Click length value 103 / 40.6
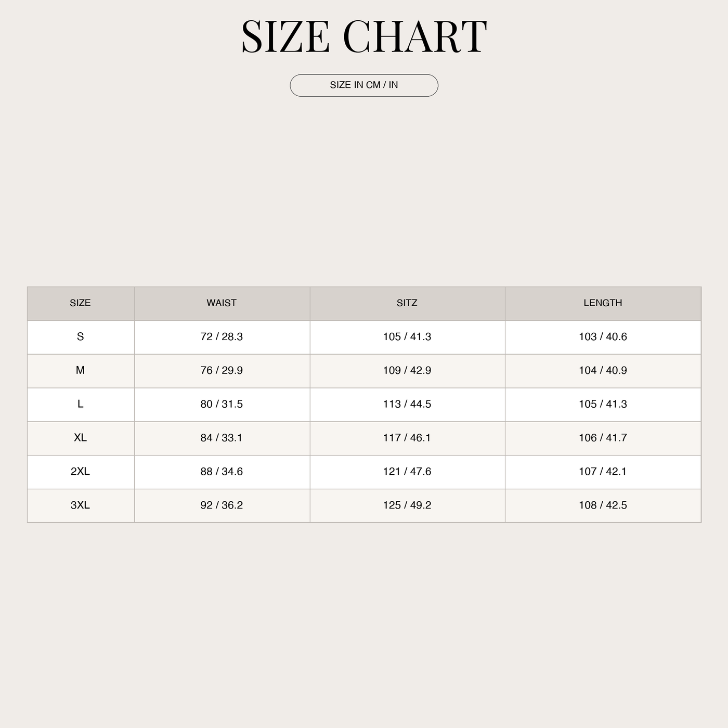The height and width of the screenshot is (728, 728). pos(603,337)
